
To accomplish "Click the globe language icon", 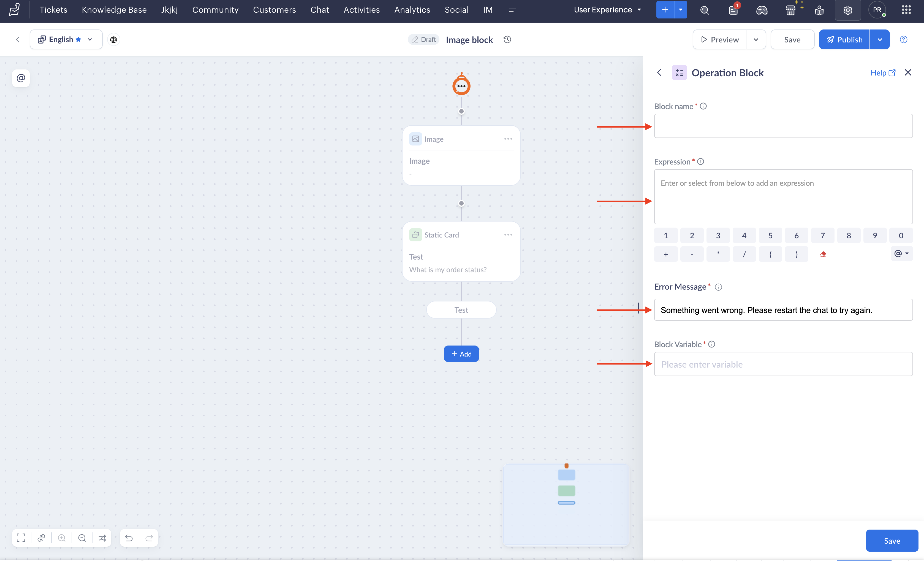I will pyautogui.click(x=114, y=39).
